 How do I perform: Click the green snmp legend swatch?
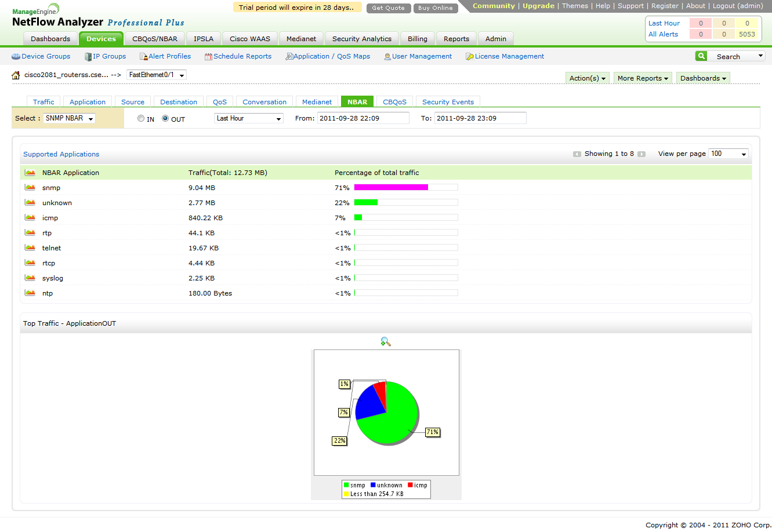click(x=346, y=486)
